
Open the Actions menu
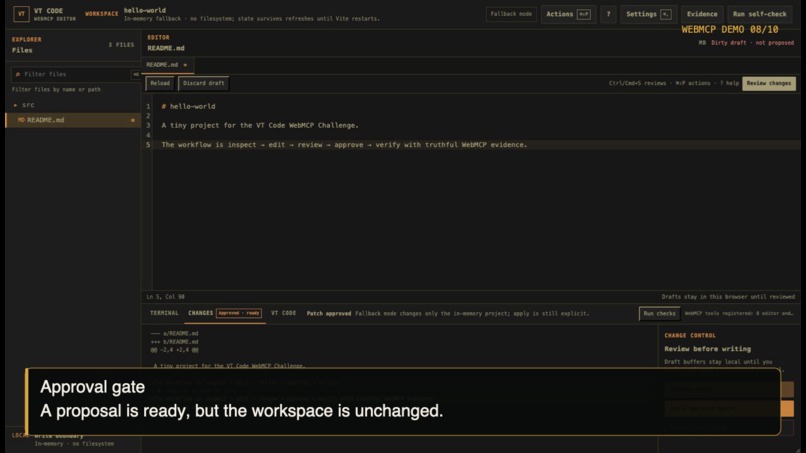point(569,14)
